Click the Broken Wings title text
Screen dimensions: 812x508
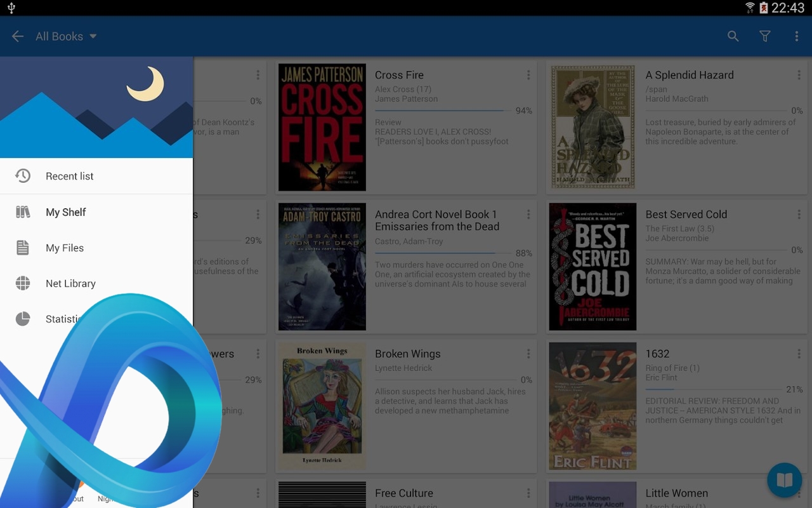[408, 354]
